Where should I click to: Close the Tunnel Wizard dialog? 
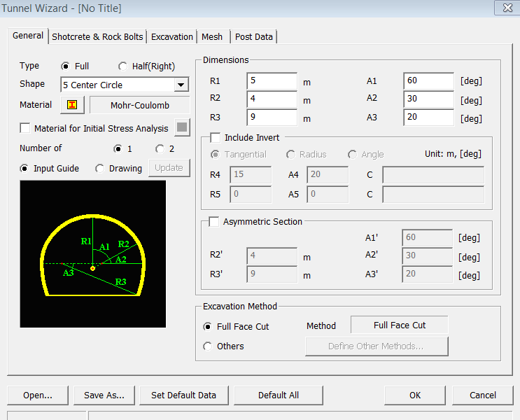click(x=505, y=8)
